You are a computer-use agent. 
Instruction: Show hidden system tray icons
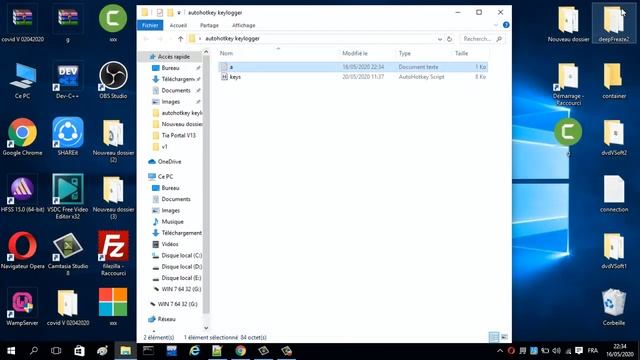point(500,351)
